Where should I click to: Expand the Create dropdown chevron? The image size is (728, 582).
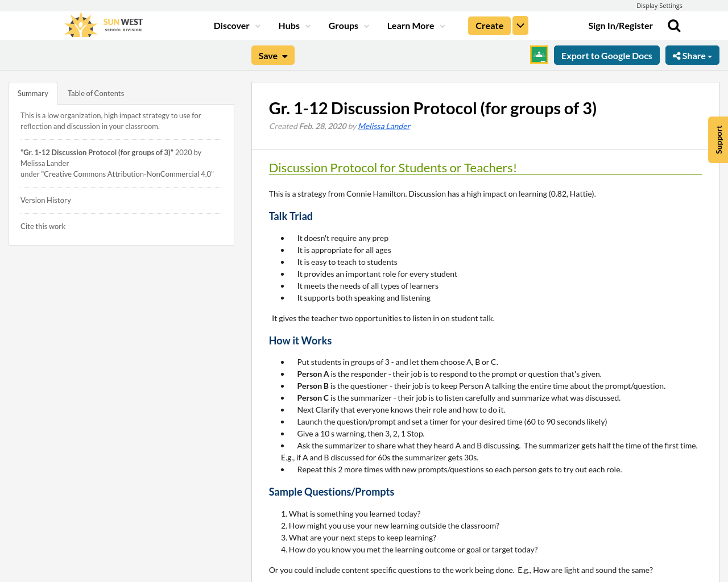(x=520, y=24)
